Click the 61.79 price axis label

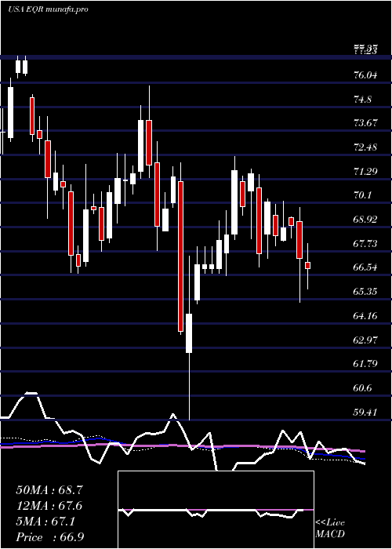[366, 364]
